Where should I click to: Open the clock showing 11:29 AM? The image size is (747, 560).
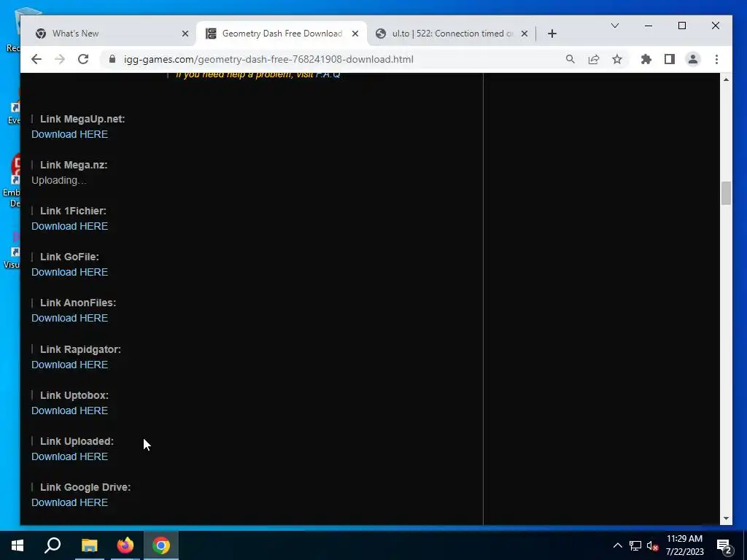[x=684, y=545]
